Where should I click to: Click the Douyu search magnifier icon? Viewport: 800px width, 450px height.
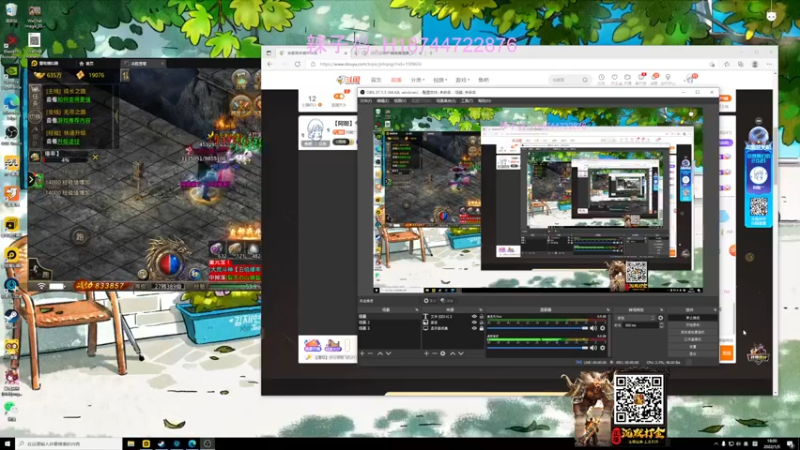(585, 80)
